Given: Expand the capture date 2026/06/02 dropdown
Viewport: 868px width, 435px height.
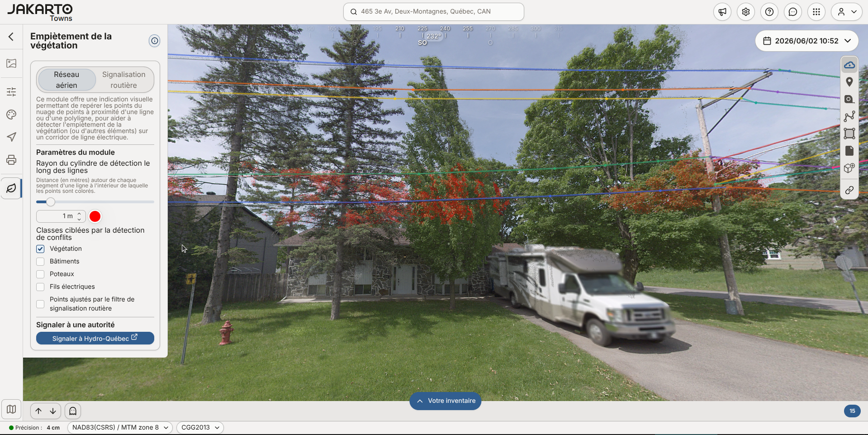Looking at the screenshot, I should [807, 41].
